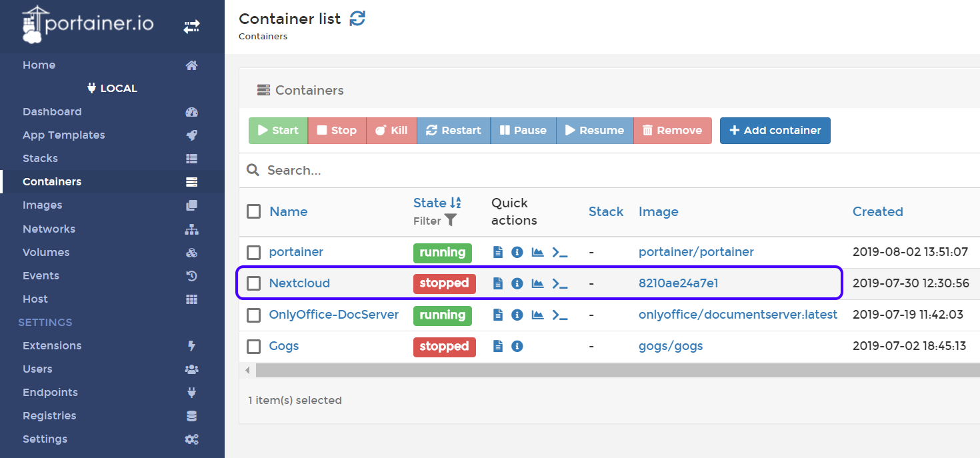
Task: Open the State filter funnel
Action: 451,220
